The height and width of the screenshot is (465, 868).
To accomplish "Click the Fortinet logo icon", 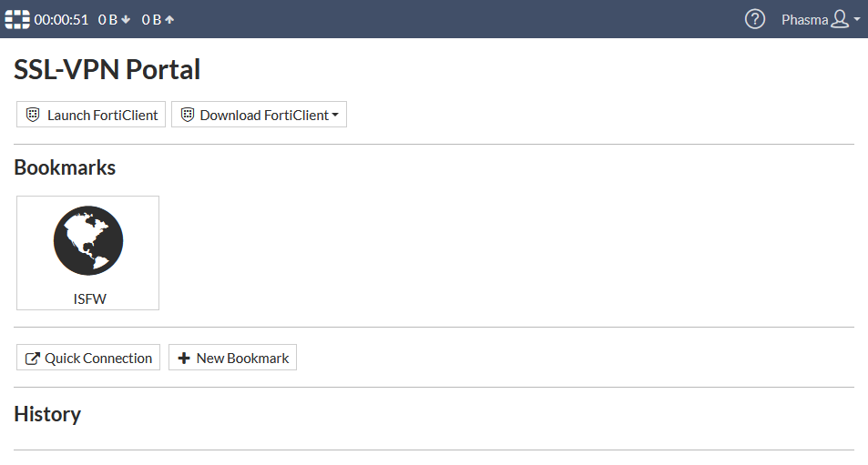I will pos(17,19).
